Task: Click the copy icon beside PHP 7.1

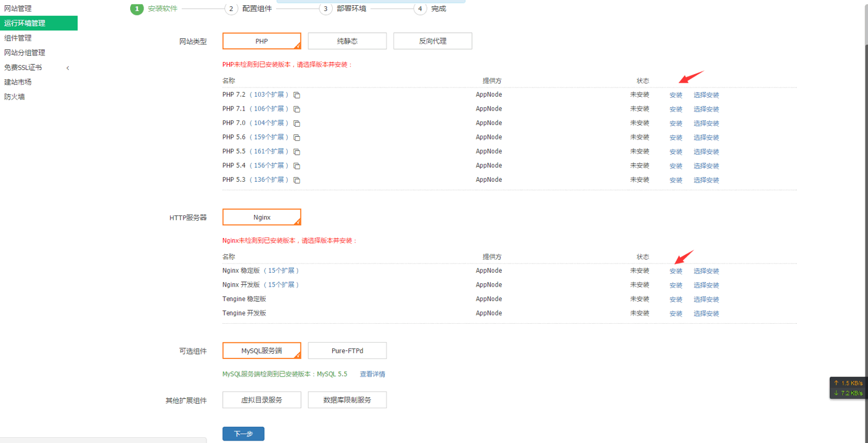Action: click(296, 109)
